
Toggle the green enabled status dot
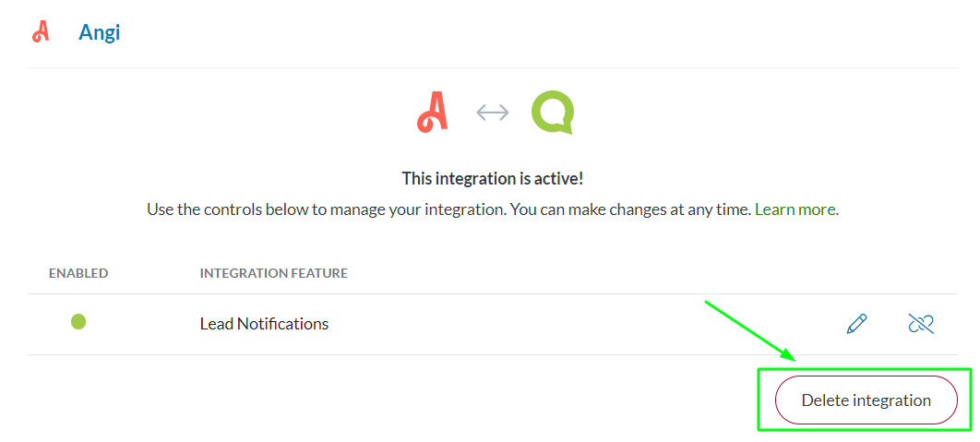click(78, 322)
